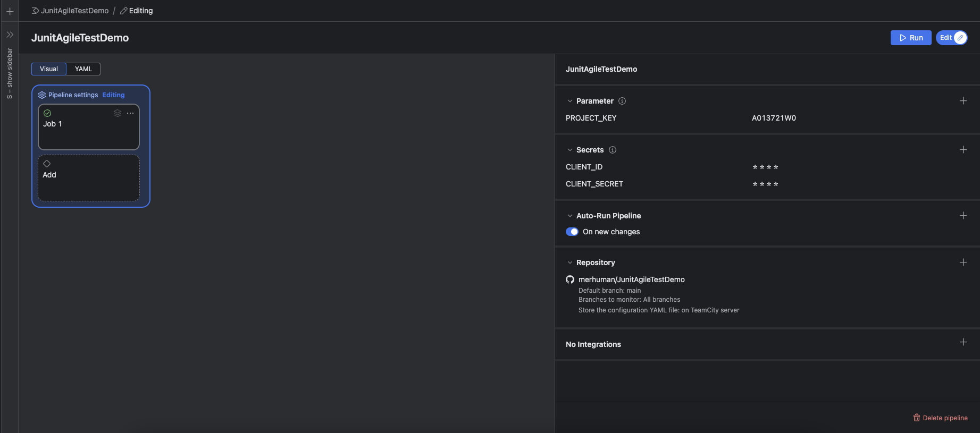Screen dimensions: 980x433
Task: Click the S – show sidebar label
Action: [x=10, y=73]
